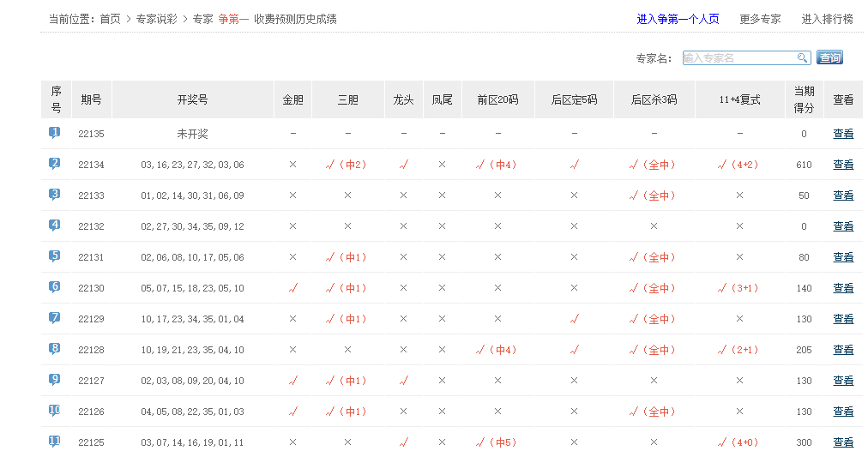Go to 进入排行榜 ranking link

coord(827,19)
